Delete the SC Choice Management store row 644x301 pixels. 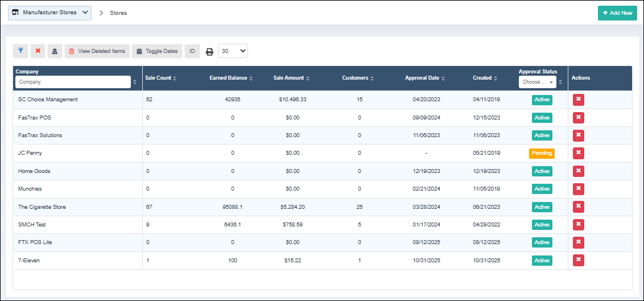[579, 100]
